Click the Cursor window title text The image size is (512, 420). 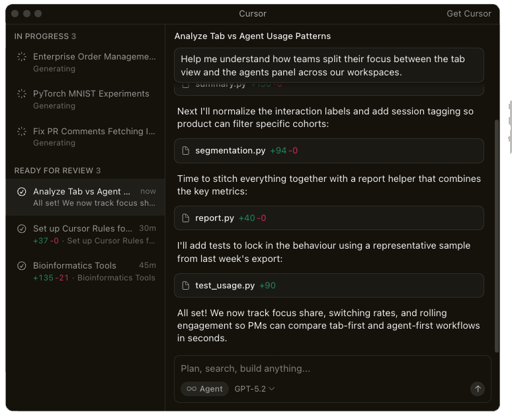pyautogui.click(x=253, y=14)
